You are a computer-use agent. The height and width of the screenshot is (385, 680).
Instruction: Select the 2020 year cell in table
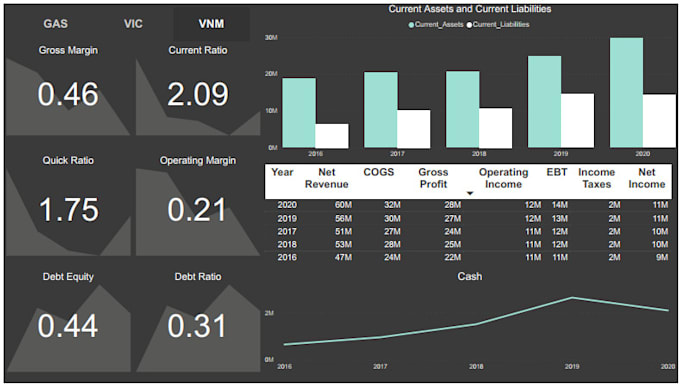click(287, 205)
